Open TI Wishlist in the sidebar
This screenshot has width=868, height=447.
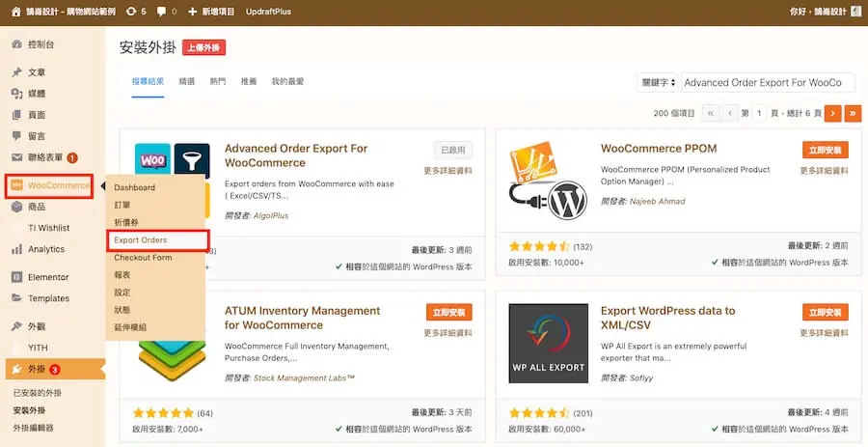pyautogui.click(x=49, y=228)
